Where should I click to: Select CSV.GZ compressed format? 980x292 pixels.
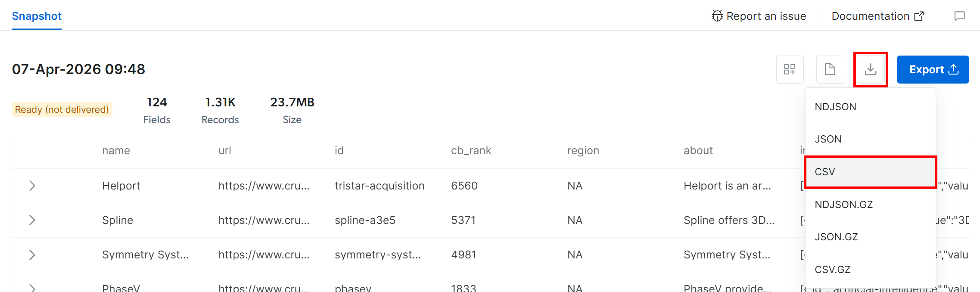click(x=832, y=270)
